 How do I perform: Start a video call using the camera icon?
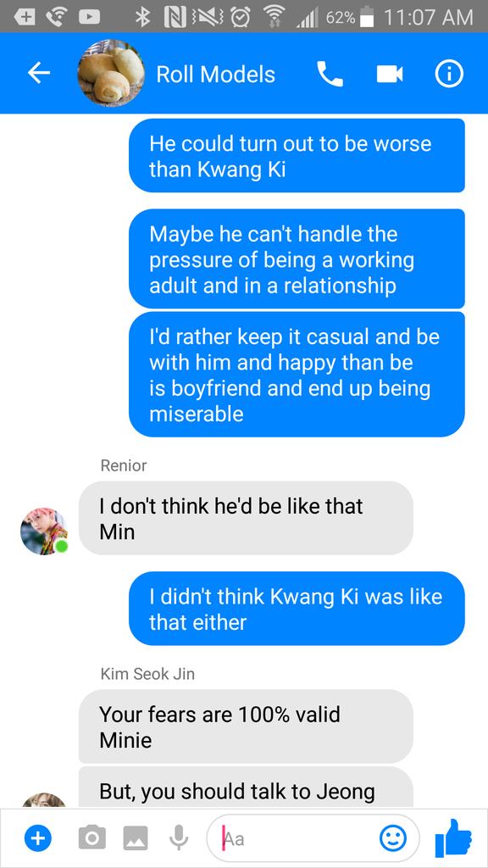pos(390,74)
